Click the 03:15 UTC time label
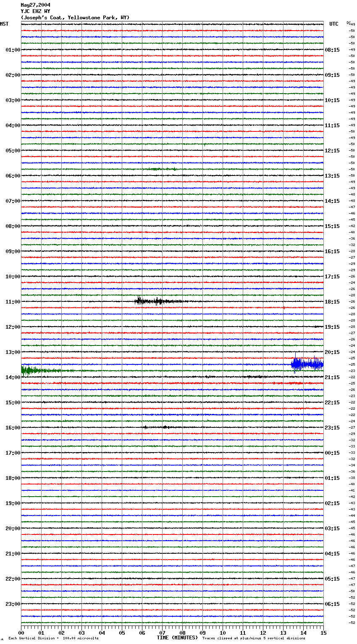The image size is (357, 644). coord(332,529)
